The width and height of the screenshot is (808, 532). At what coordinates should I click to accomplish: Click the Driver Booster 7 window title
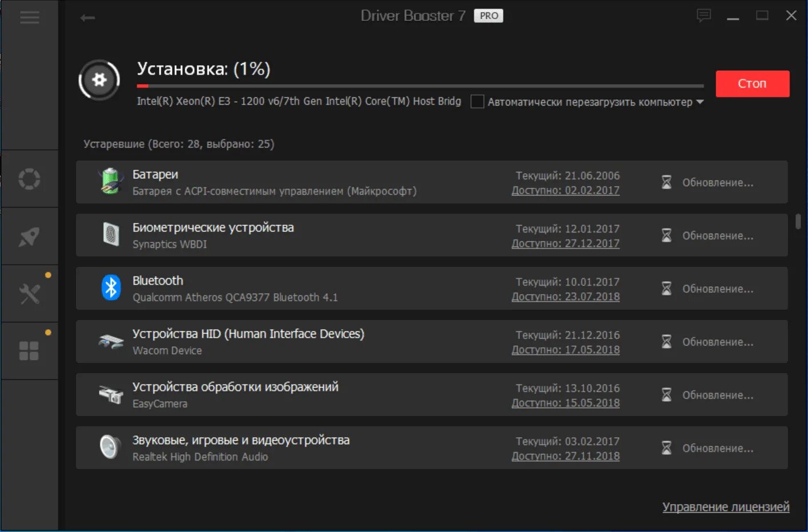[413, 16]
